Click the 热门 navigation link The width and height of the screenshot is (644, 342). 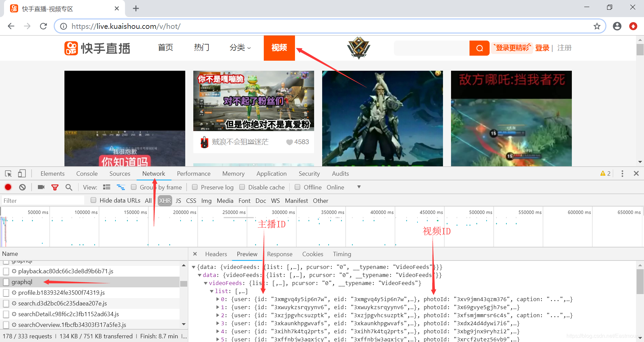[202, 48]
